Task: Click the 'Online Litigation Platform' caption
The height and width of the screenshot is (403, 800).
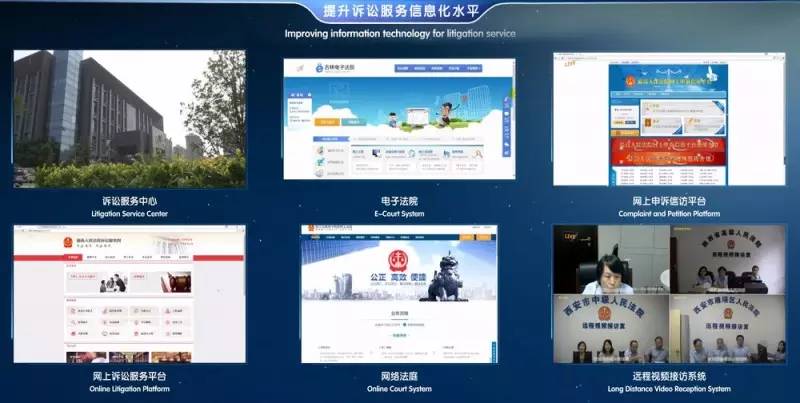Action: [129, 388]
